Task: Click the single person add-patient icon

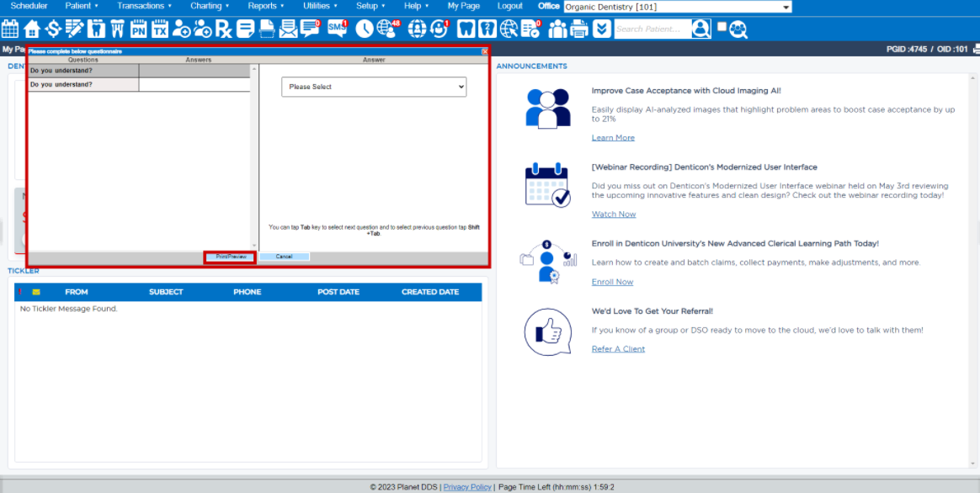Action: click(182, 29)
